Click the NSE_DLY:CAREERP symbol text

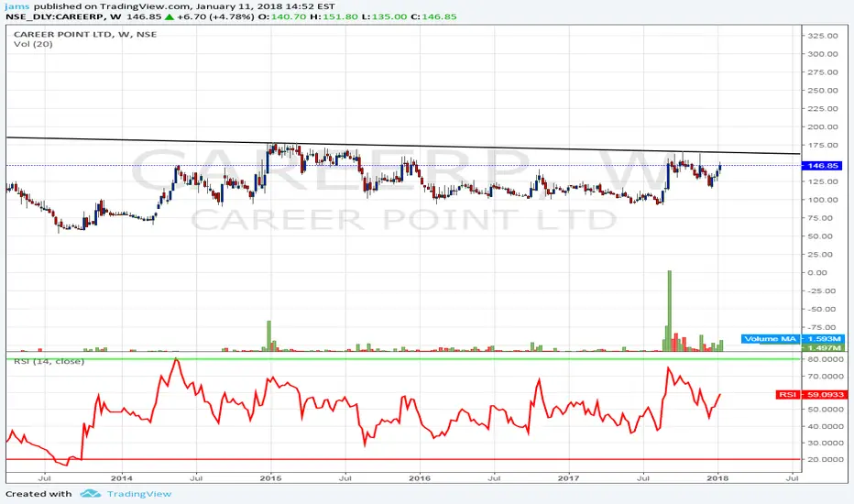click(55, 16)
